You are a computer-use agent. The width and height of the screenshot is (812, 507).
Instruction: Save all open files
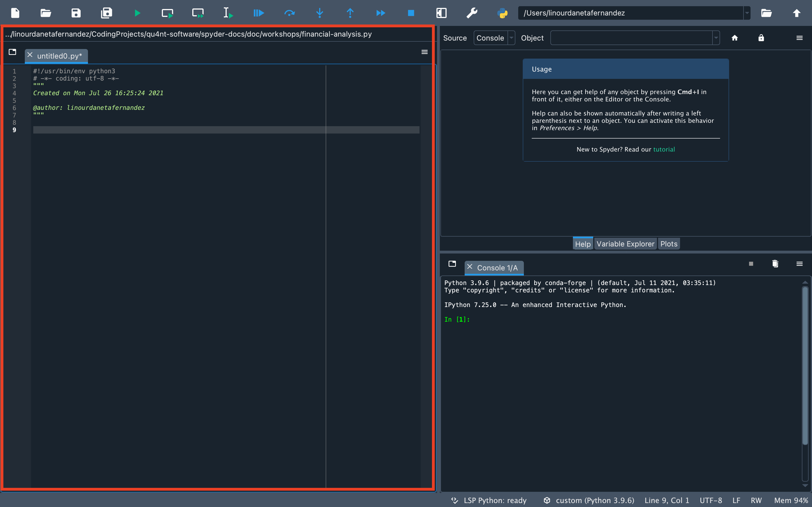106,13
